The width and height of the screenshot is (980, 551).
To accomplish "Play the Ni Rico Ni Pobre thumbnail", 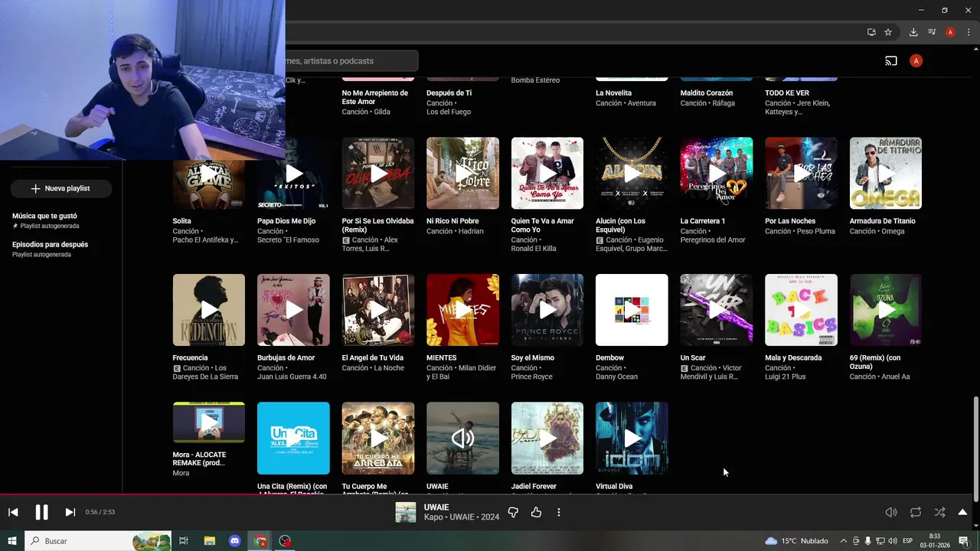I will (x=462, y=173).
